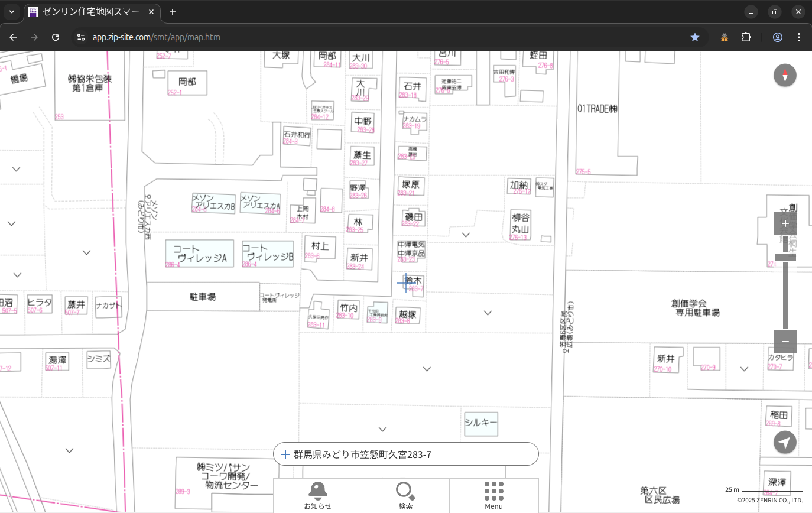Bookmark this page with star icon
The image size is (812, 513).
point(695,37)
